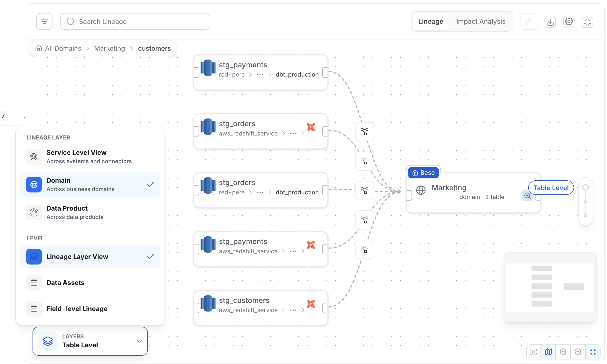Image resolution: width=607 pixels, height=364 pixels.
Task: Select top stg_payments dbt_production node
Action: 261,72
